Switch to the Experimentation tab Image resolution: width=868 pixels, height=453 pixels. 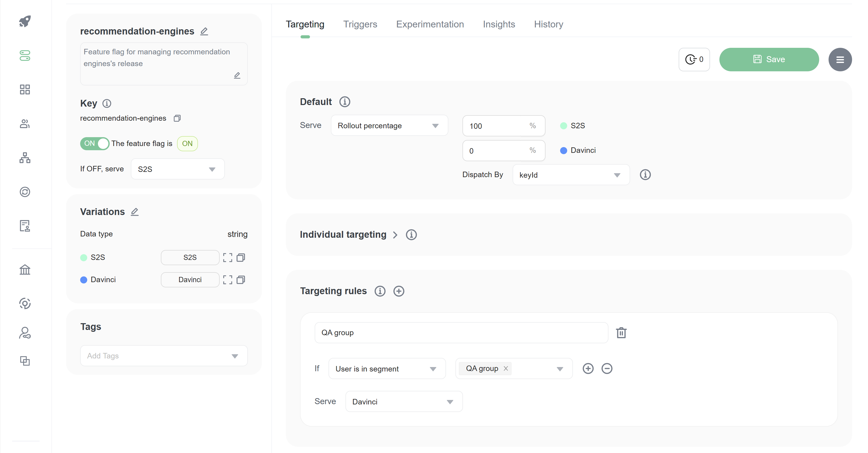(430, 24)
